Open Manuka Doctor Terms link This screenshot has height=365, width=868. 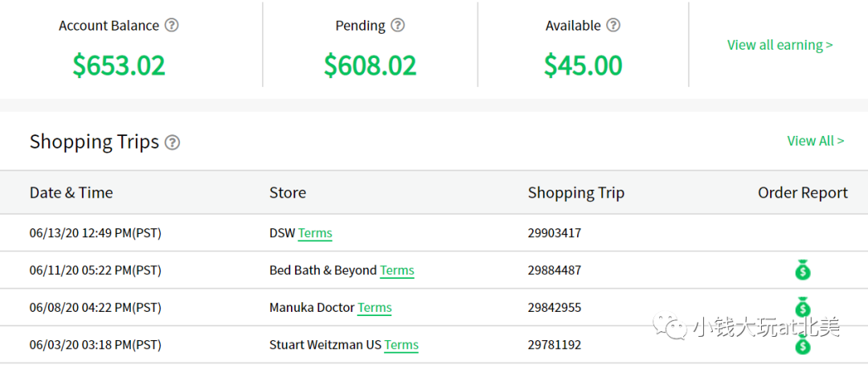pos(375,307)
